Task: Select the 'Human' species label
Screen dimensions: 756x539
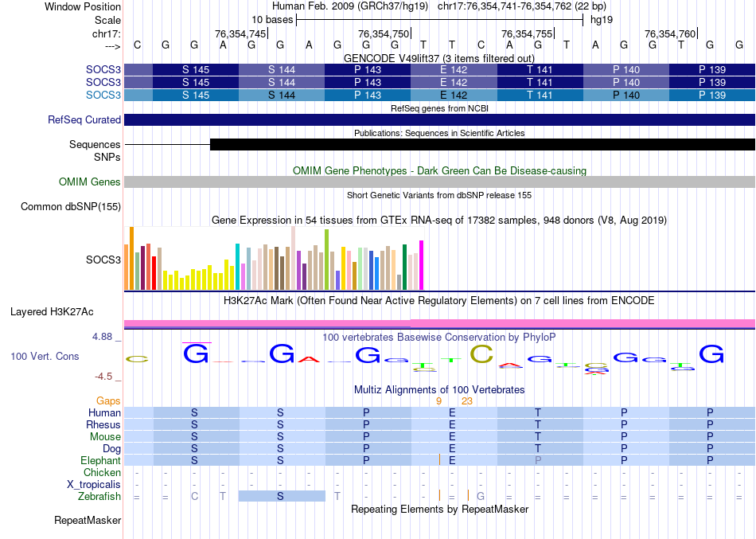Action: click(104, 412)
